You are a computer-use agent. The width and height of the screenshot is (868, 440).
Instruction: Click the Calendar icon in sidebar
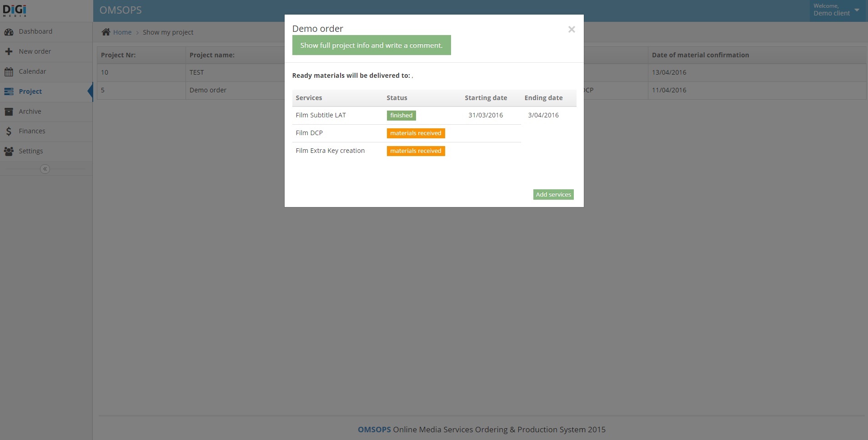[x=9, y=72]
